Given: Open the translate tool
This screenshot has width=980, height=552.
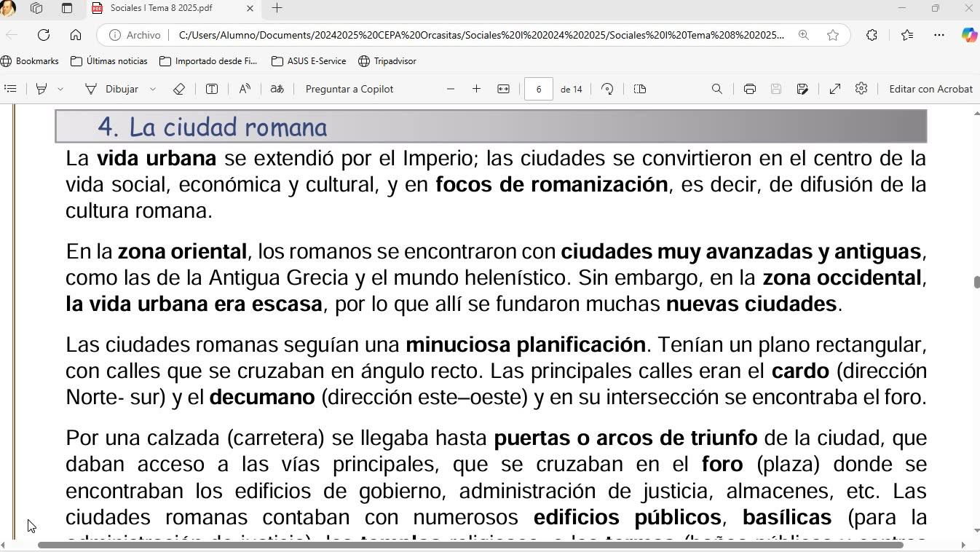Looking at the screenshot, I should 277,89.
